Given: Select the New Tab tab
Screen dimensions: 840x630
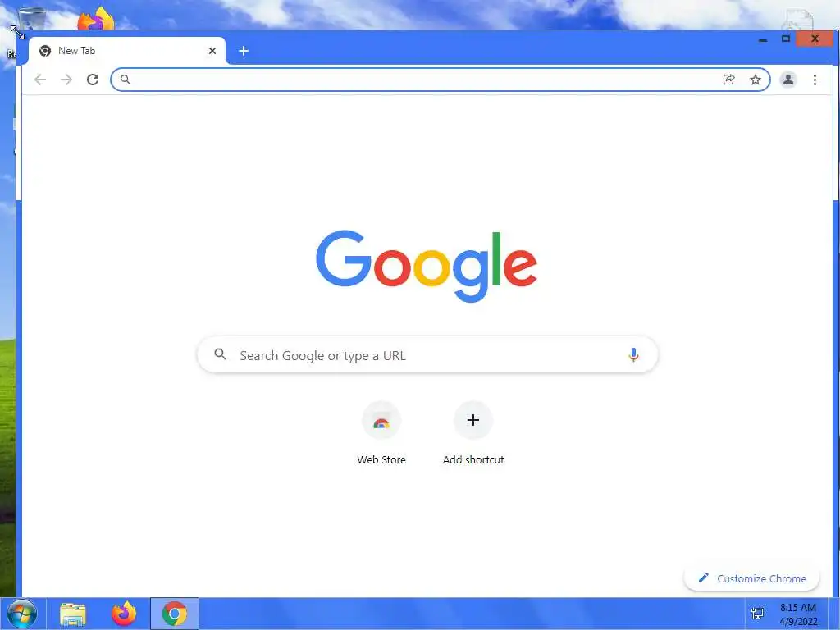Looking at the screenshot, I should pyautogui.click(x=127, y=51).
